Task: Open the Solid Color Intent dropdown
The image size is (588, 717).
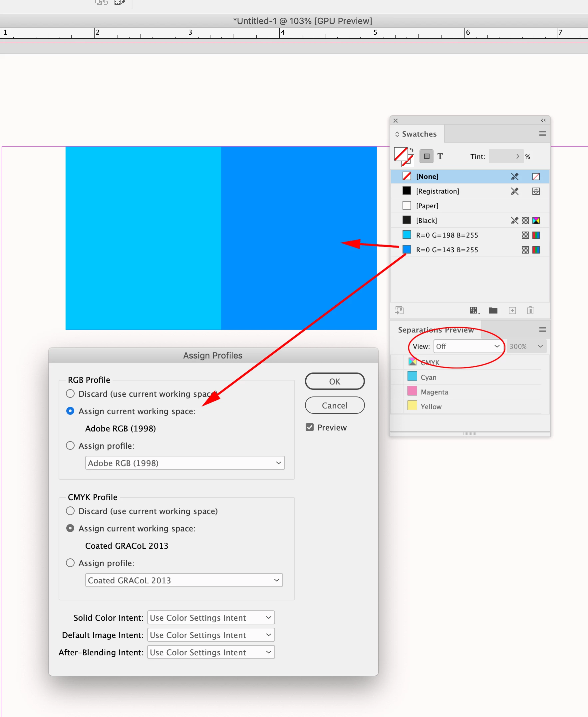Action: pyautogui.click(x=211, y=617)
